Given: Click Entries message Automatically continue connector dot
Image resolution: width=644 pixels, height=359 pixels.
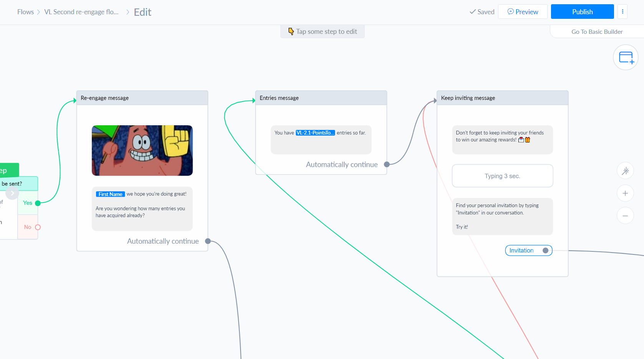Looking at the screenshot, I should [387, 165].
